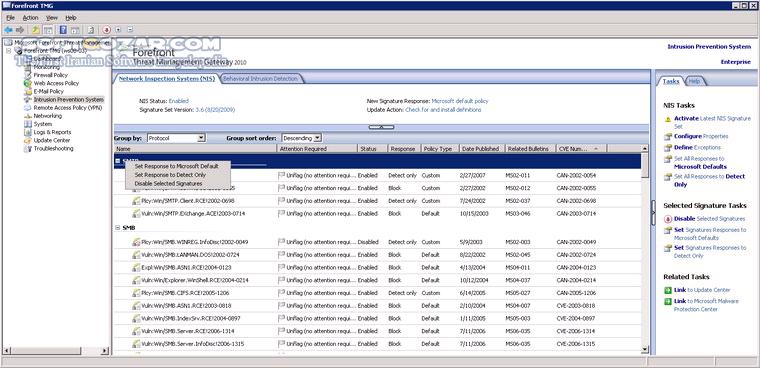The width and height of the screenshot is (760, 368).
Task: Click the Web Access Policy globe icon
Action: (28, 83)
